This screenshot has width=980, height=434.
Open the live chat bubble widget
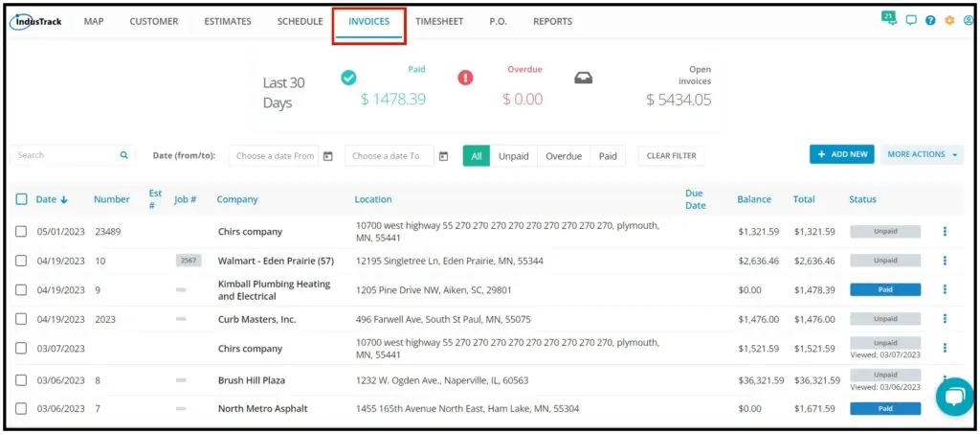coord(955,397)
